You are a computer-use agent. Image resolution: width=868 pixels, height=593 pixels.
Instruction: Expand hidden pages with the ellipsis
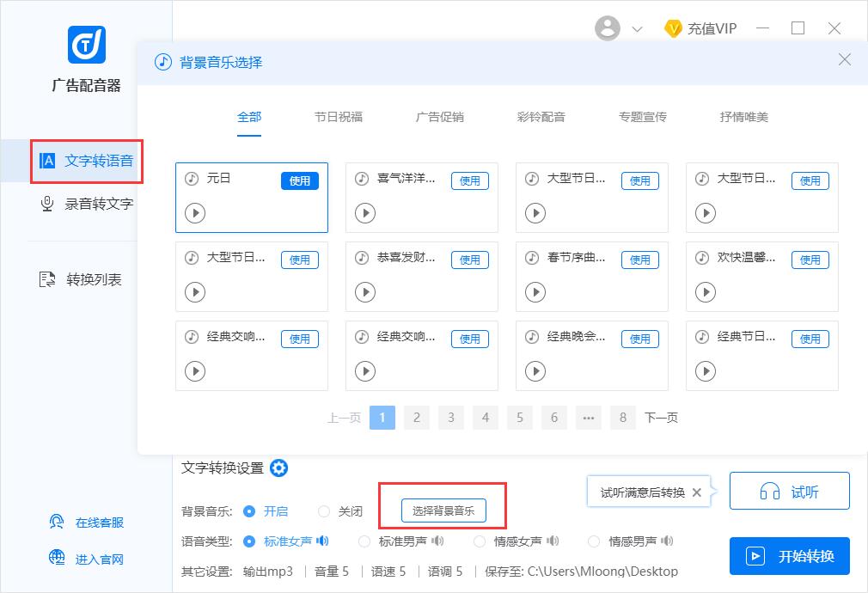[589, 418]
